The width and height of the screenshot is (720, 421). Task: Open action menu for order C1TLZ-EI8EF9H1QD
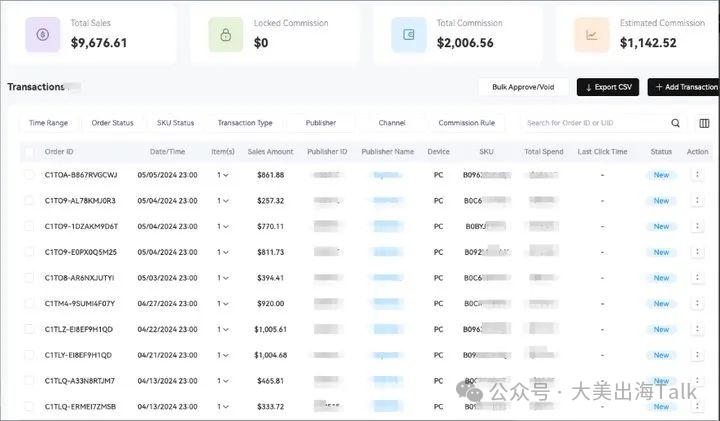pos(697,329)
